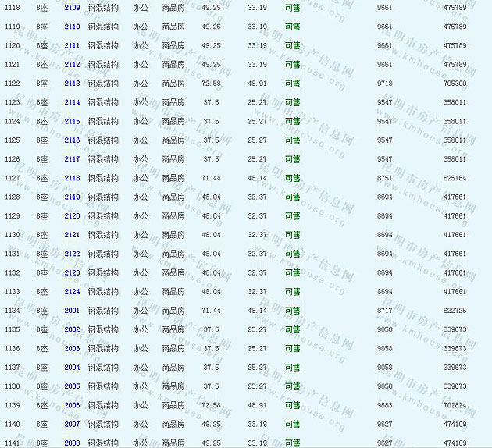Select room 2006 link
The width and height of the screenshot is (492, 448).
click(72, 406)
